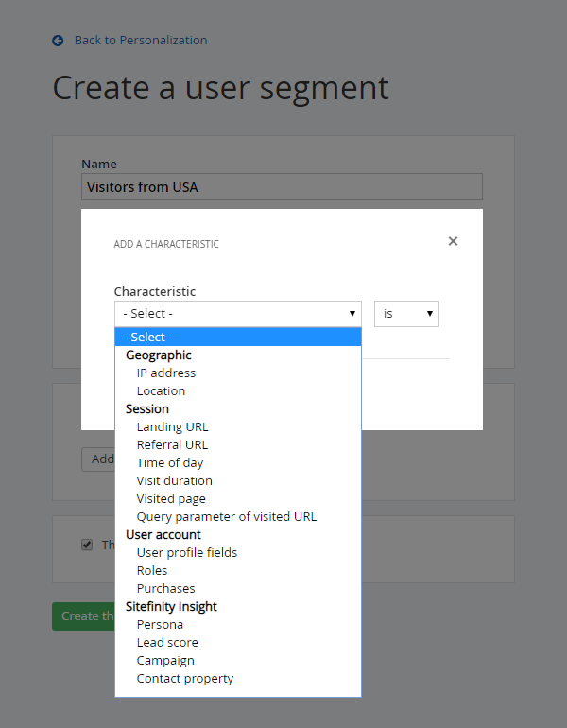This screenshot has height=728, width=567.
Task: Choose Referral URL from dropdown list
Action: point(172,445)
